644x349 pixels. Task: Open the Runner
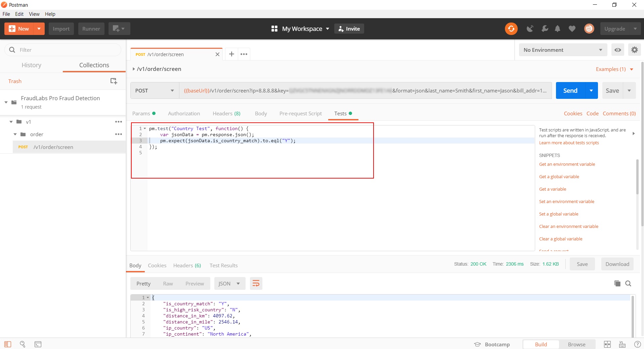click(91, 29)
